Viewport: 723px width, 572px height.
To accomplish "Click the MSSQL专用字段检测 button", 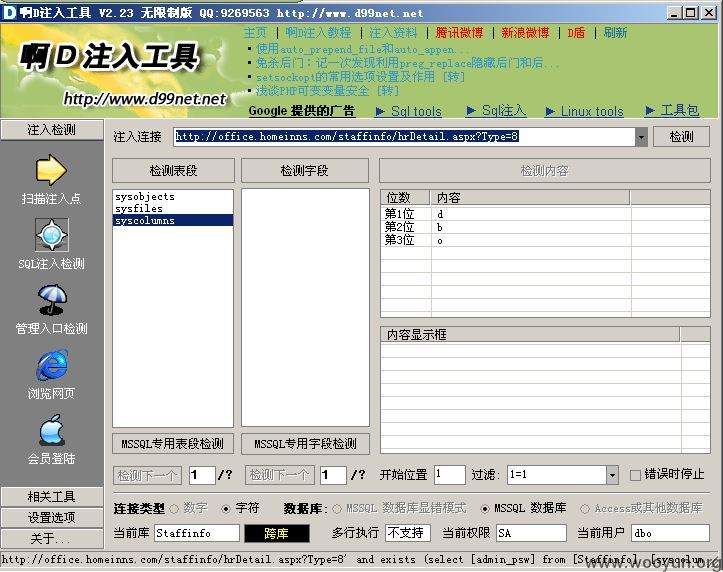I will pos(305,443).
